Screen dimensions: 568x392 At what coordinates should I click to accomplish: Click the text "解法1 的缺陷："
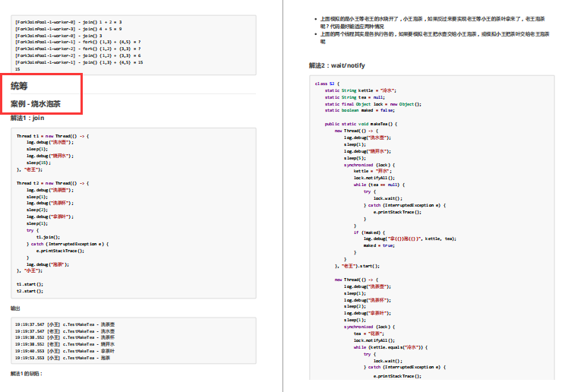pyautogui.click(x=27, y=374)
